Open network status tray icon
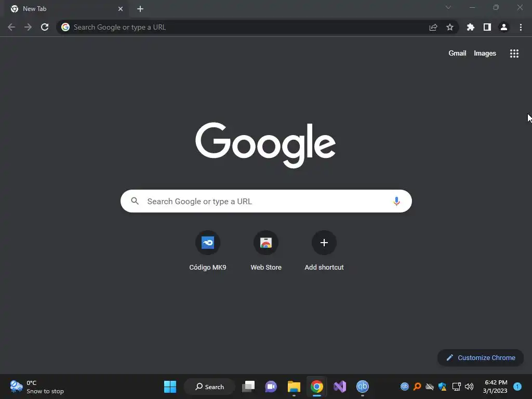The width and height of the screenshot is (532, 399). [456, 387]
